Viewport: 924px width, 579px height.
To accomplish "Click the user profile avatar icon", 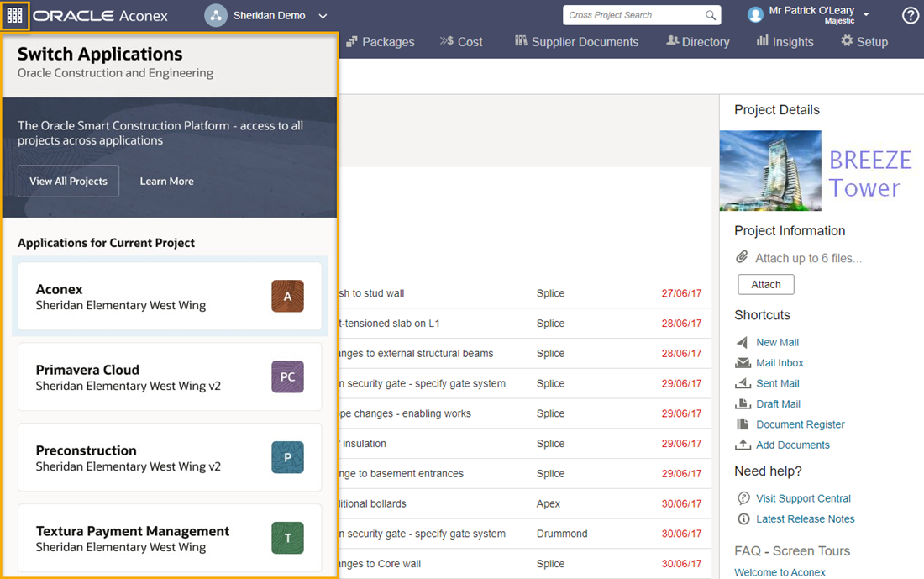I will pos(755,15).
